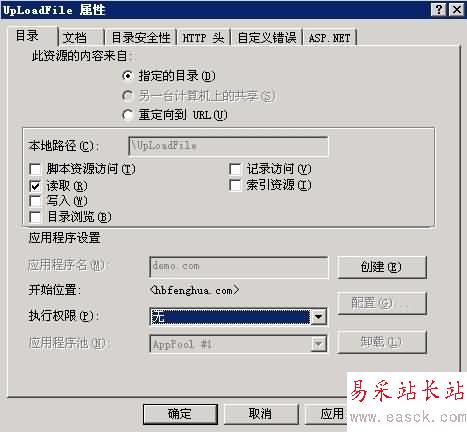467x432 pixels.
Task: Enable the 脚本资源访问 checkbox
Action: (x=35, y=169)
